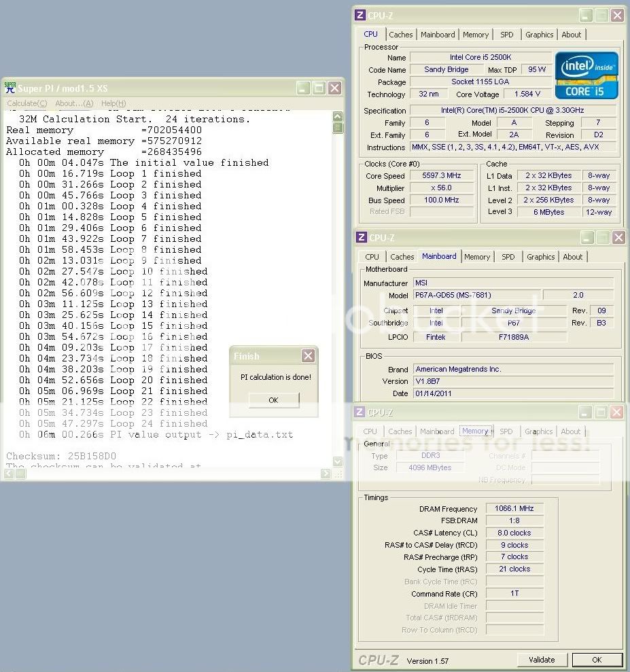Open the Calculate menu in Super PI
The image size is (630, 672).
tap(27, 103)
